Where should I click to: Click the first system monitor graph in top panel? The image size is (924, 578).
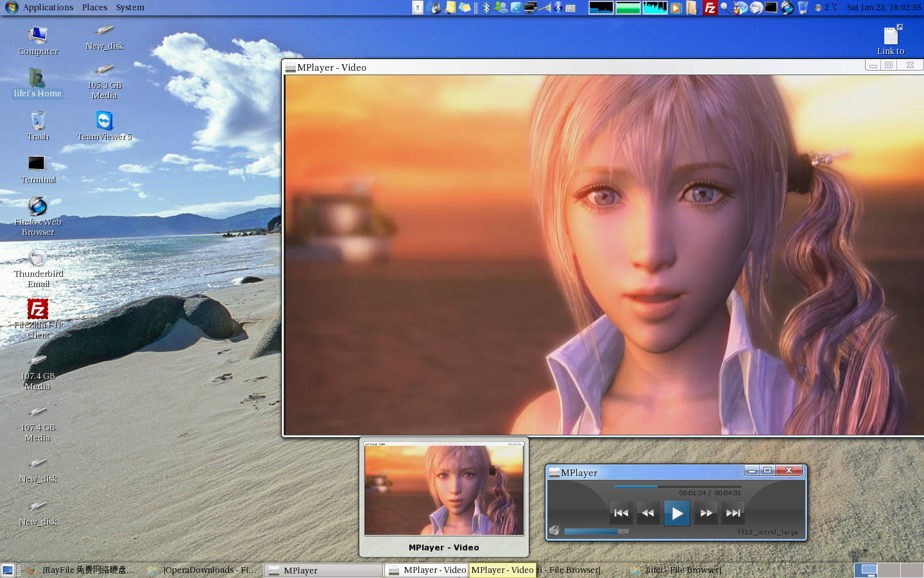point(601,8)
